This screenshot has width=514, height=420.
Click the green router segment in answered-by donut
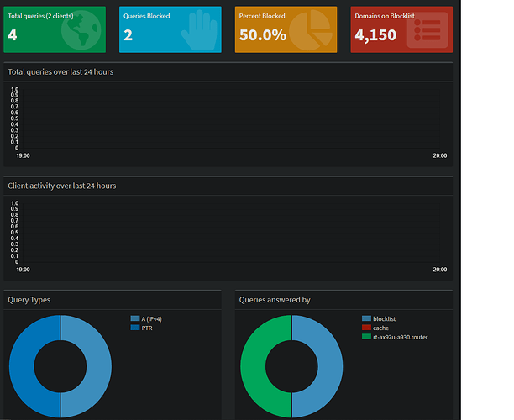[x=255, y=366]
